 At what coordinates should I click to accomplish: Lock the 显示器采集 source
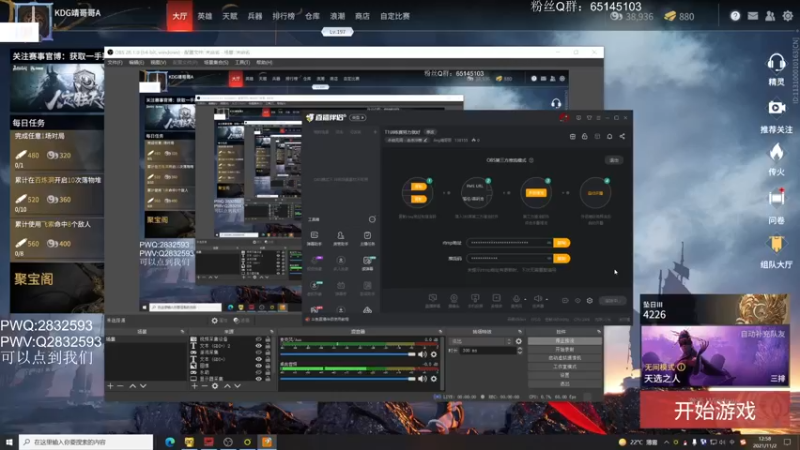[x=268, y=379]
